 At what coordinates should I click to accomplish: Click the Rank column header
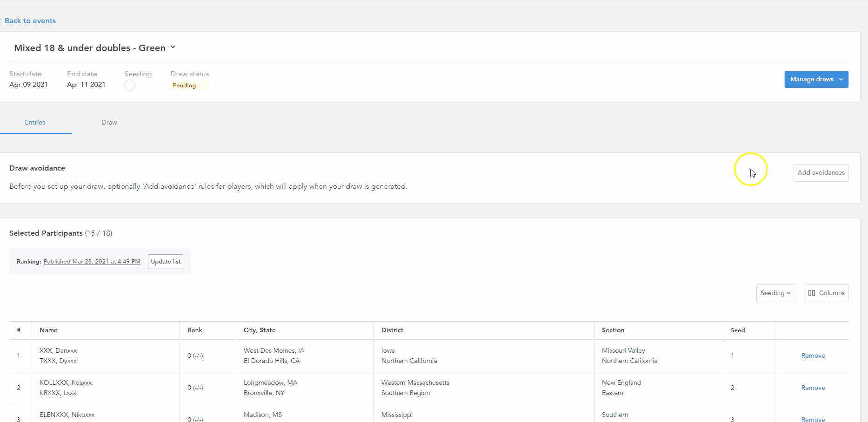[194, 330]
